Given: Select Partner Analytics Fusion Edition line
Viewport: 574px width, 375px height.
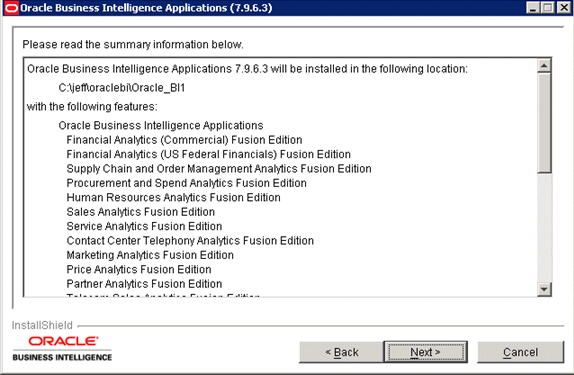Looking at the screenshot, I should [x=144, y=284].
